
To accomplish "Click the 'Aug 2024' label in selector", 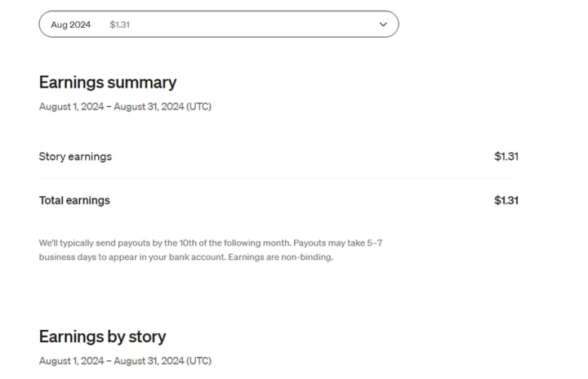I will click(x=71, y=25).
